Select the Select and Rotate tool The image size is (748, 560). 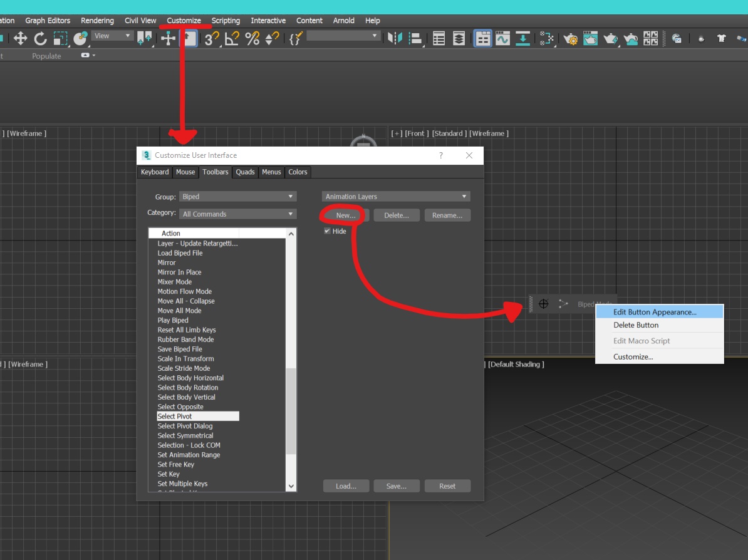click(40, 38)
